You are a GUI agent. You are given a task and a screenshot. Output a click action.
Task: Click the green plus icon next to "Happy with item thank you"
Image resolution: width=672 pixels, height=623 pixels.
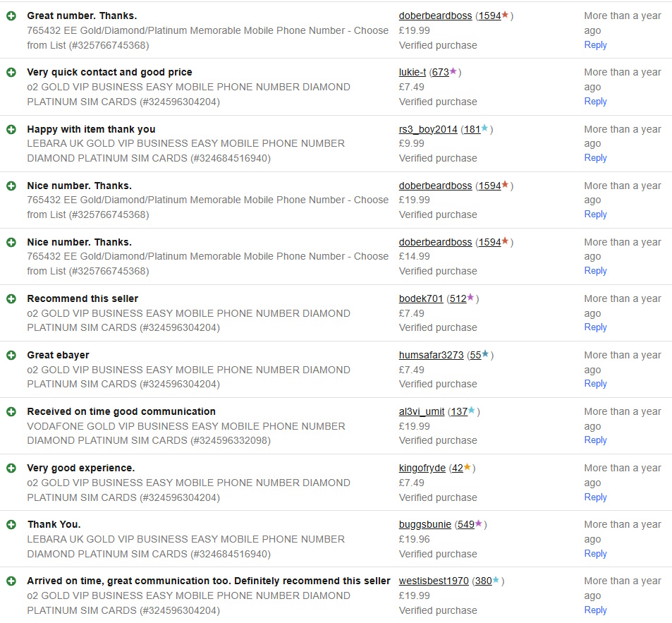pos(11,129)
